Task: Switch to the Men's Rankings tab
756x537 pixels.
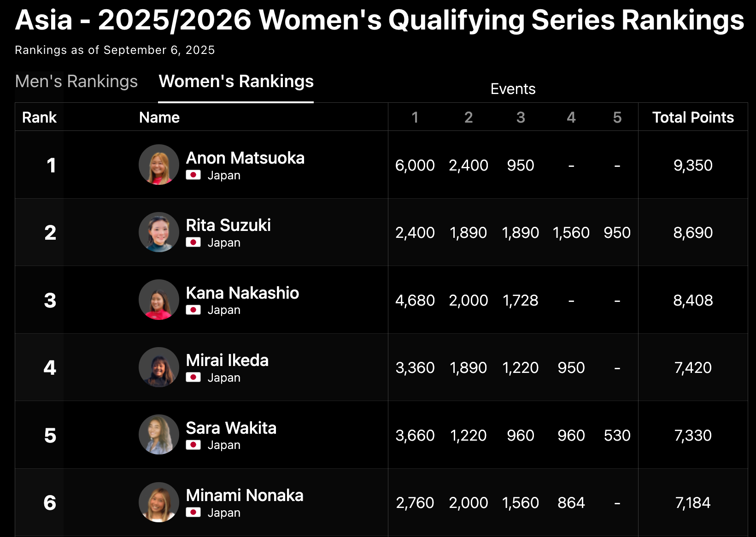Action: (76, 82)
